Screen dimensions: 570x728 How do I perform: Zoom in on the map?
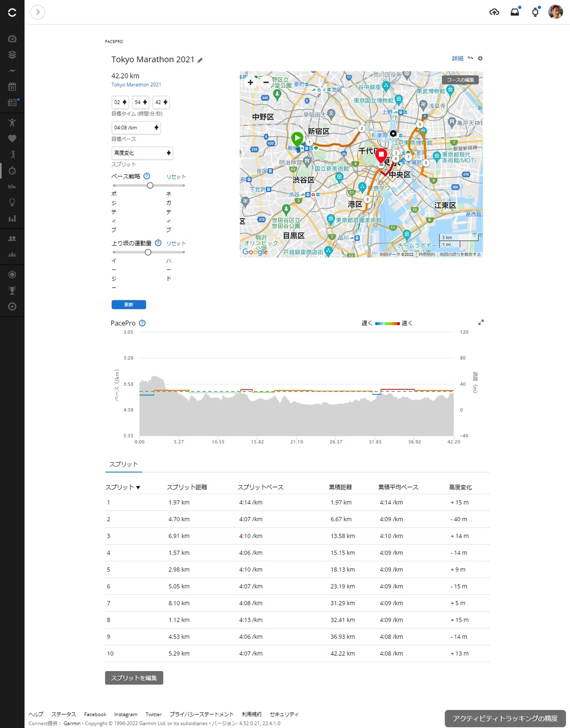pos(250,82)
